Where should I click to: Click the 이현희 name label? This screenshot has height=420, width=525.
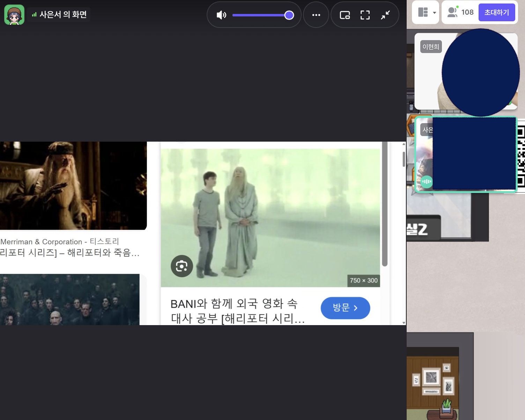[431, 47]
